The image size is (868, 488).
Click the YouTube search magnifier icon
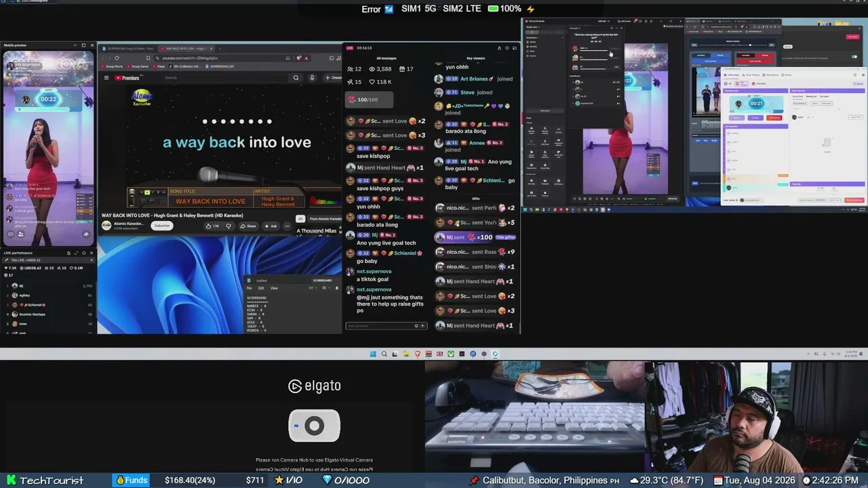click(x=296, y=78)
